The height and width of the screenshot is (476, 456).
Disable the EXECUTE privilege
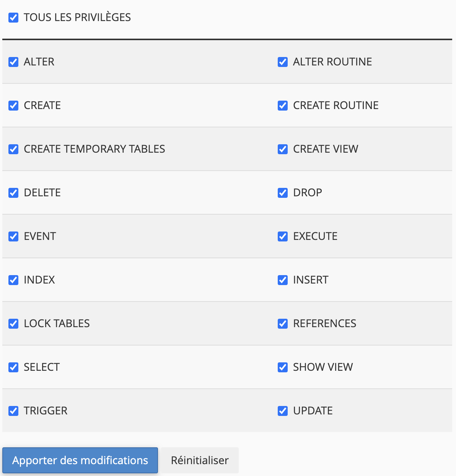[x=283, y=236]
